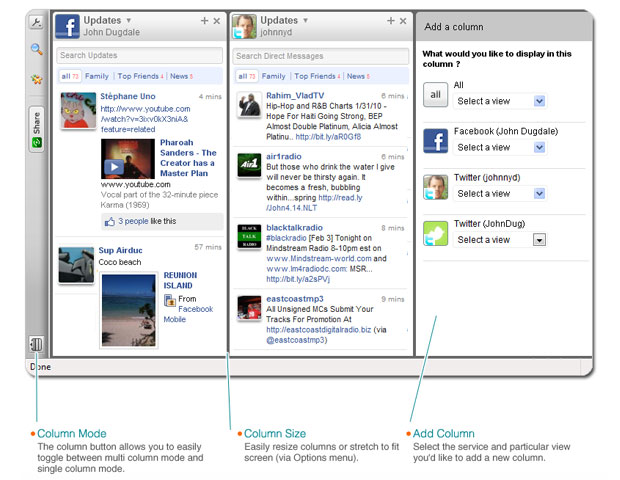Open eastcoastdigitalradio.biz link
Image resolution: width=620 pixels, height=480 pixels.
(319, 330)
